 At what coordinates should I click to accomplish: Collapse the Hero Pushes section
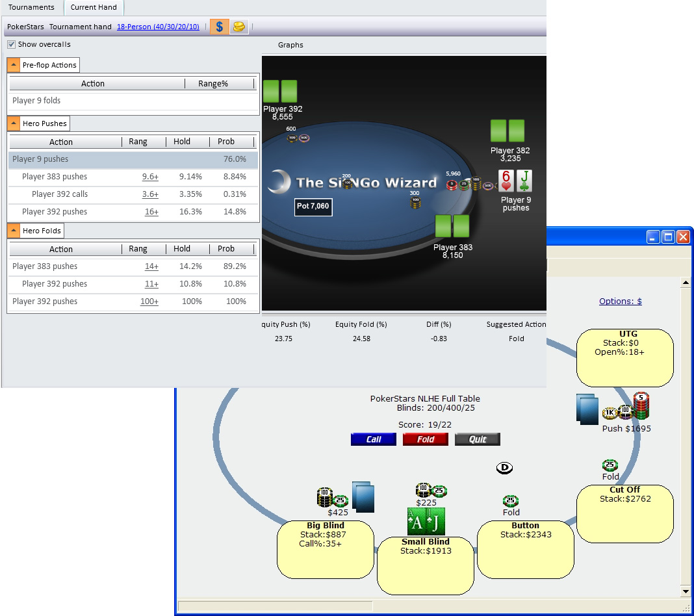click(x=13, y=123)
